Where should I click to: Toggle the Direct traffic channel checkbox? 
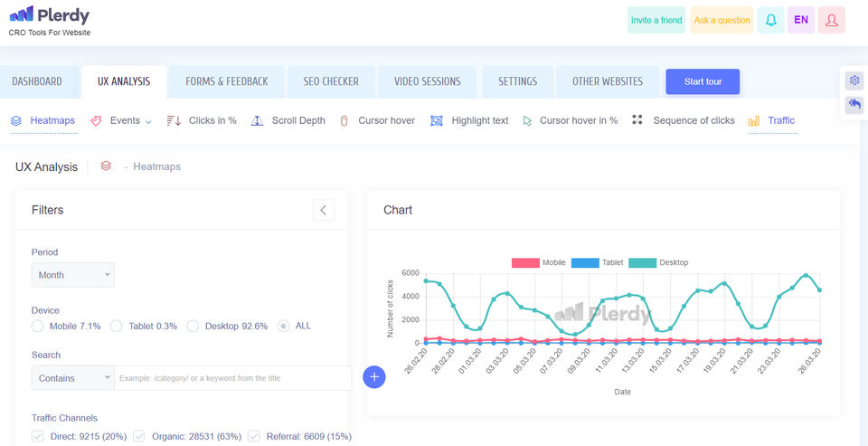[38, 436]
